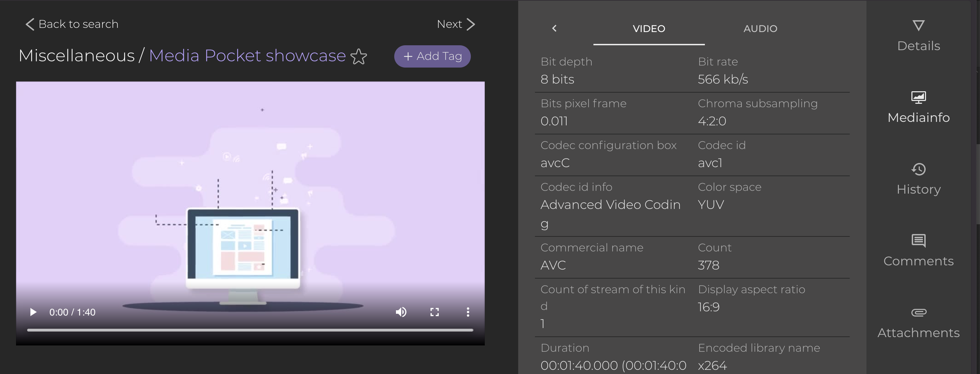Play the Media Pocket showcase video
980x374 pixels.
[x=33, y=312]
